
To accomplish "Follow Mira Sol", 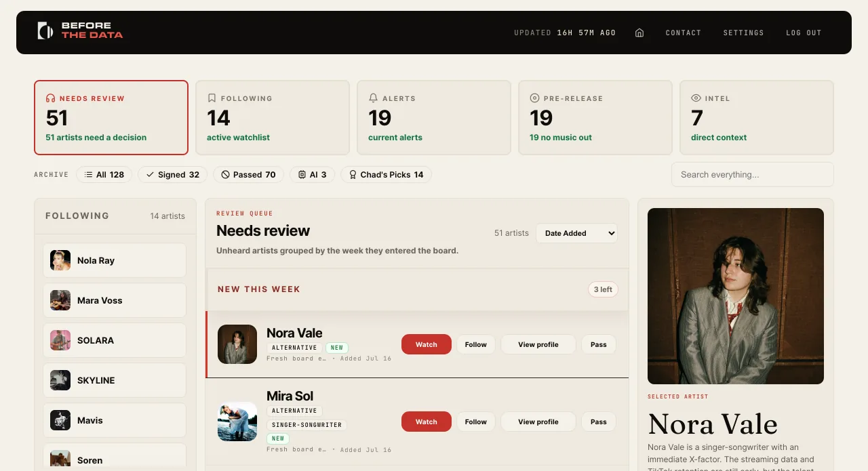I will point(476,422).
